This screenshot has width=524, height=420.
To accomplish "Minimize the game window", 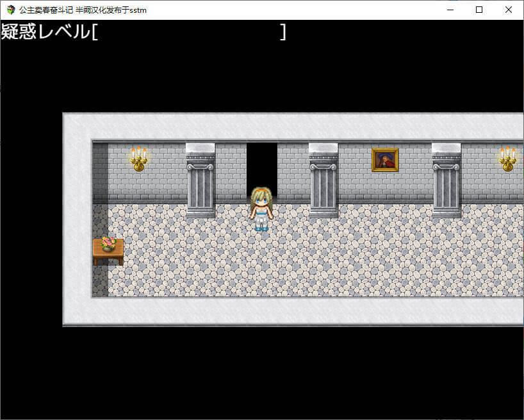I will 450,10.
